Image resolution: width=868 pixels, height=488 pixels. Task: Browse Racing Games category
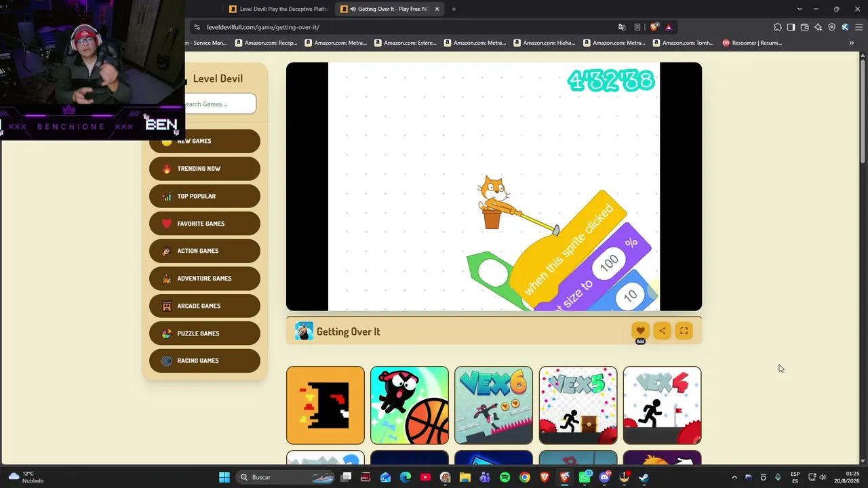[x=205, y=361]
